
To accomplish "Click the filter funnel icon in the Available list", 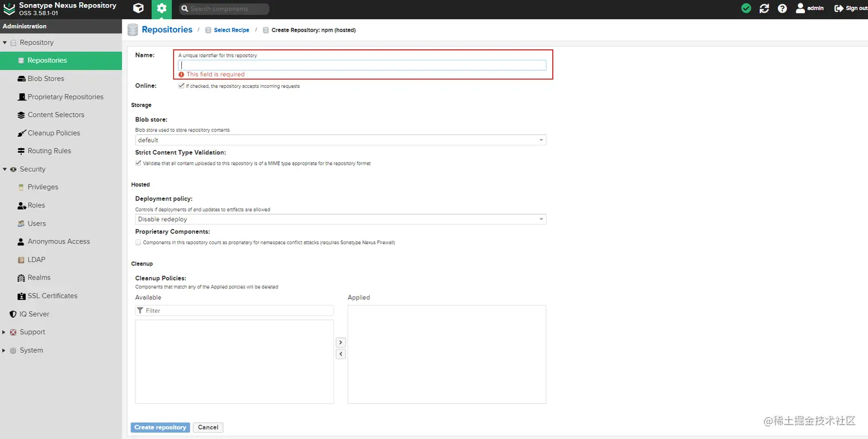I will (x=140, y=310).
